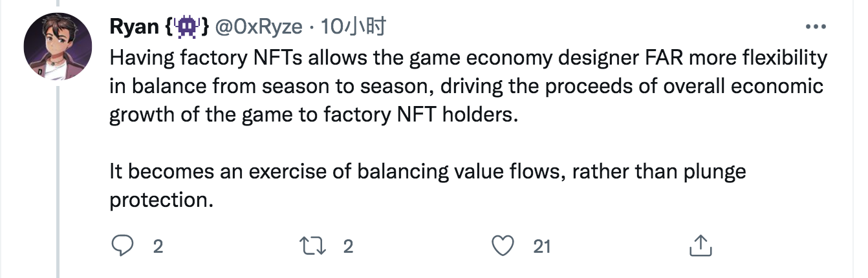Open the tweet via 10小时 timestamp
Image resolution: width=868 pixels, height=278 pixels.
[x=353, y=27]
